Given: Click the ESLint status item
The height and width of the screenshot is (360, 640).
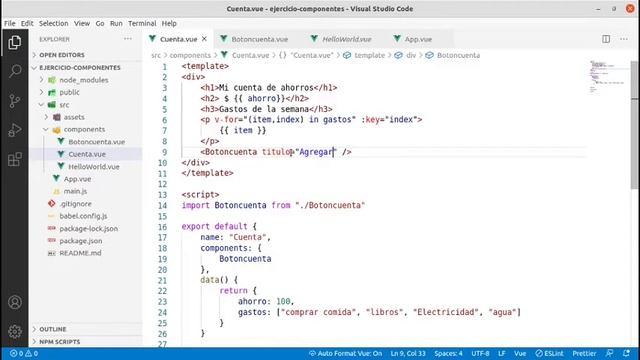Looking at the screenshot, I should click(x=549, y=353).
